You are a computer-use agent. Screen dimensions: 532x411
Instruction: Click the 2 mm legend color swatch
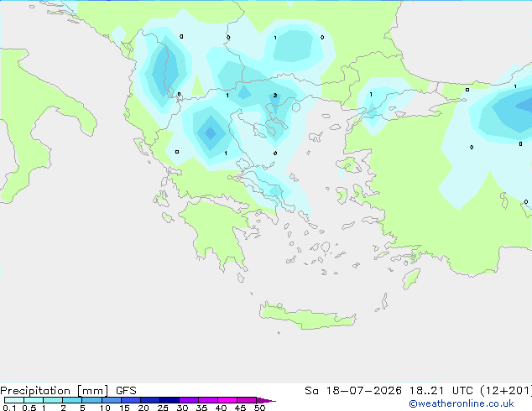click(72, 400)
